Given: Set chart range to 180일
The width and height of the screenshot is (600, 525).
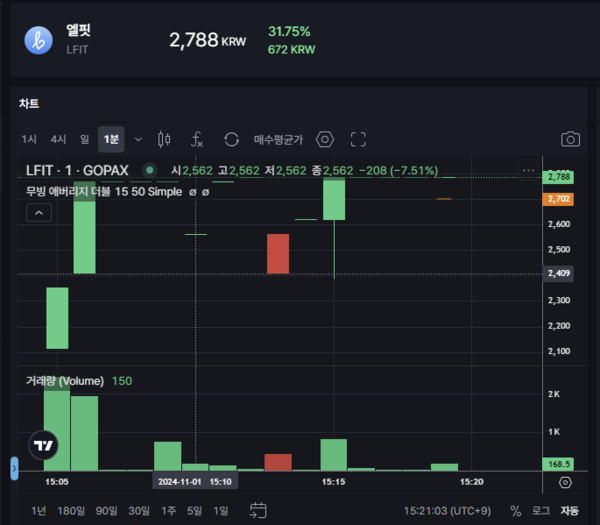Looking at the screenshot, I should 70,510.
